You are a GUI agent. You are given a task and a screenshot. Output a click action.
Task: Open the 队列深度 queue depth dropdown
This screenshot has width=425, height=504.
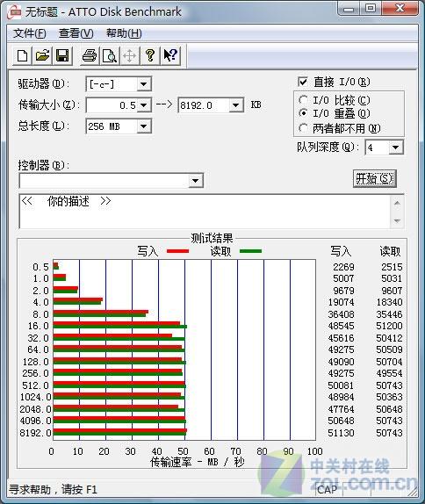(x=396, y=148)
